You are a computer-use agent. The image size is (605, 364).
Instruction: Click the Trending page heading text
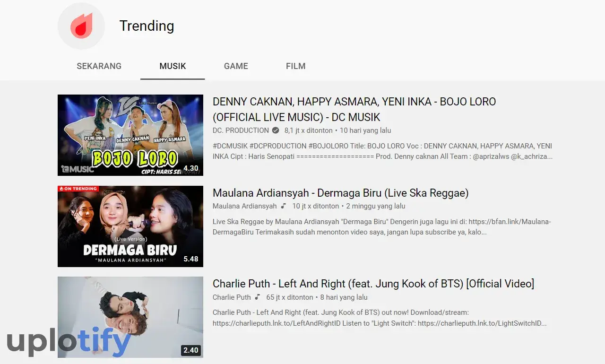(147, 26)
